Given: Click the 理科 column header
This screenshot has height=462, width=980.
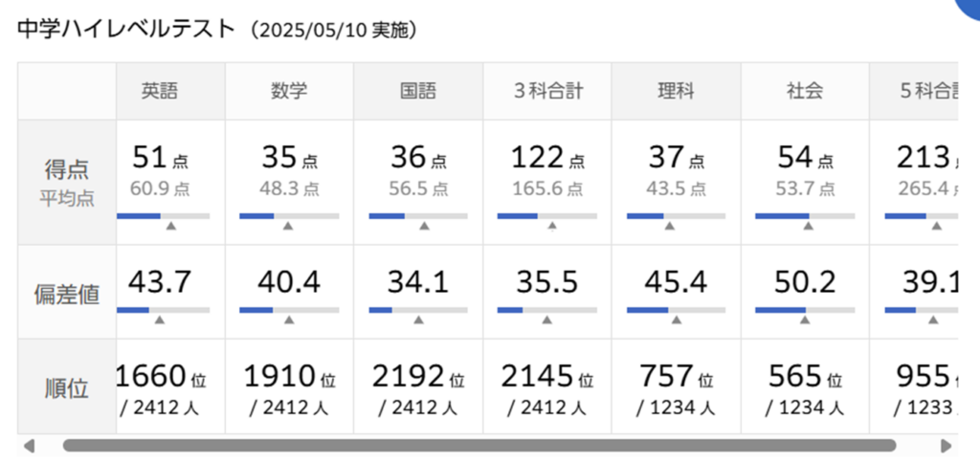Looking at the screenshot, I should click(x=676, y=92).
